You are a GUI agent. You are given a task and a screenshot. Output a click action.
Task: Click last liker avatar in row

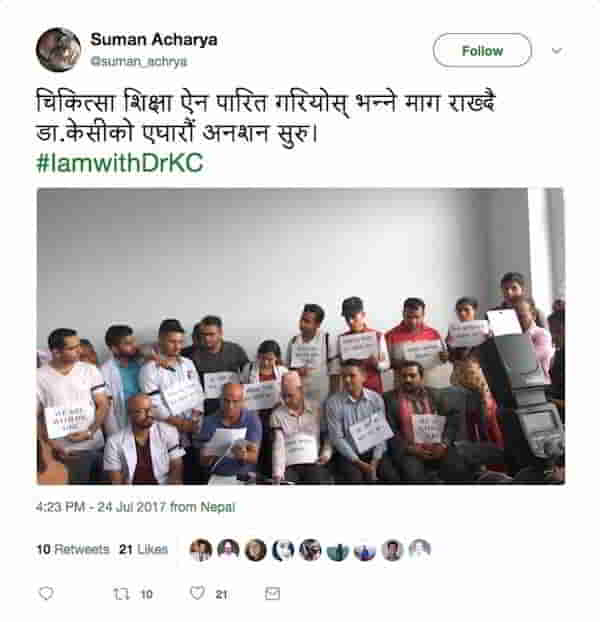[x=420, y=550]
